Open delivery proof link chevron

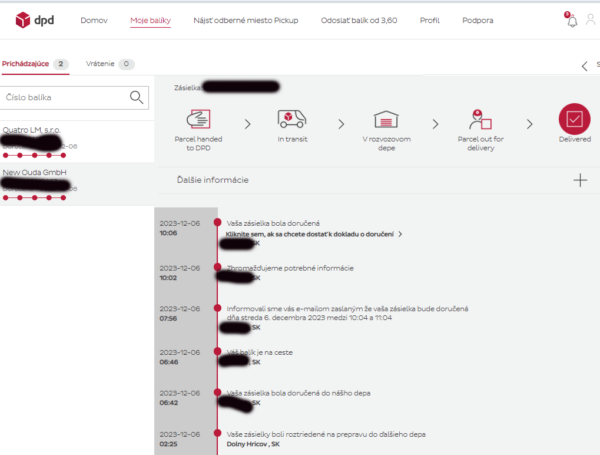click(400, 234)
